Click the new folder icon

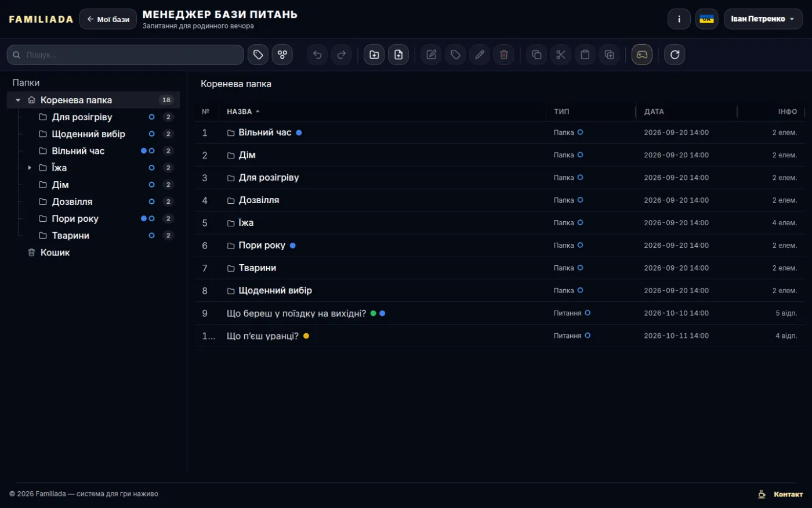(x=374, y=55)
